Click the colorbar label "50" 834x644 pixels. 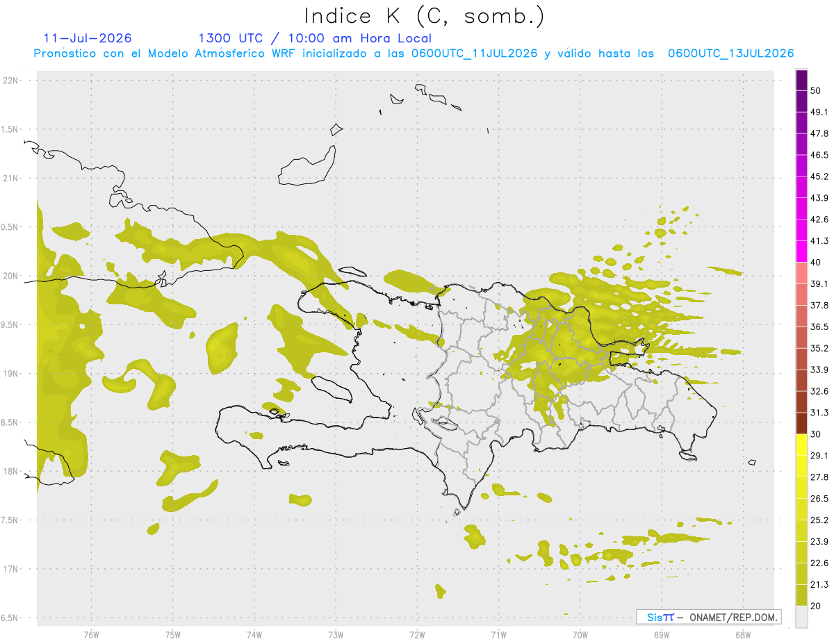(x=817, y=91)
